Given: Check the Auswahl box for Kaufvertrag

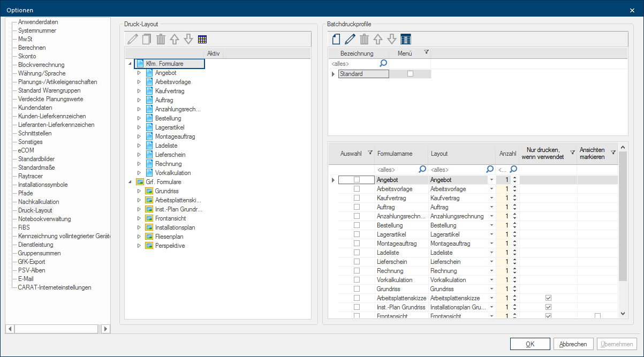Looking at the screenshot, I should [357, 198].
